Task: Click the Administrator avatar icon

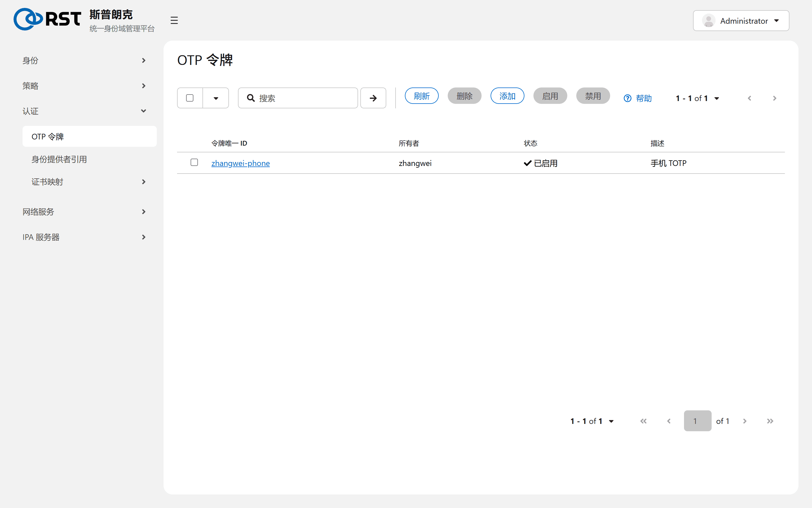Action: point(709,21)
